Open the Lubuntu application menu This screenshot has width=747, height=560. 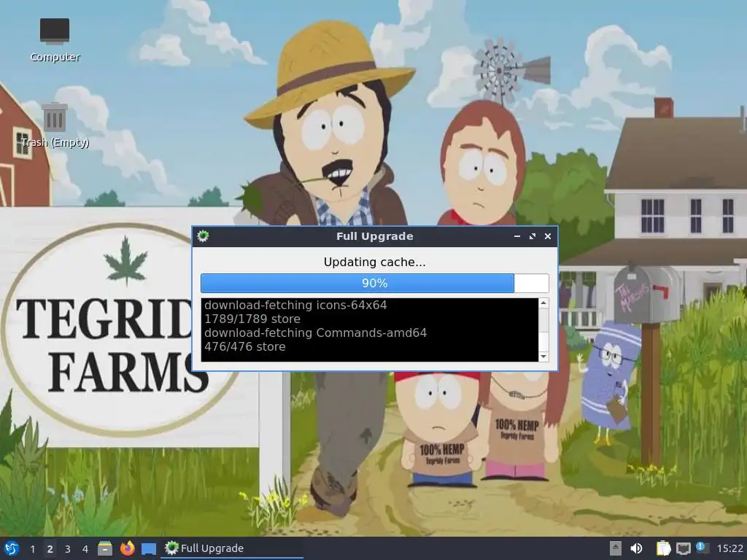point(12,548)
